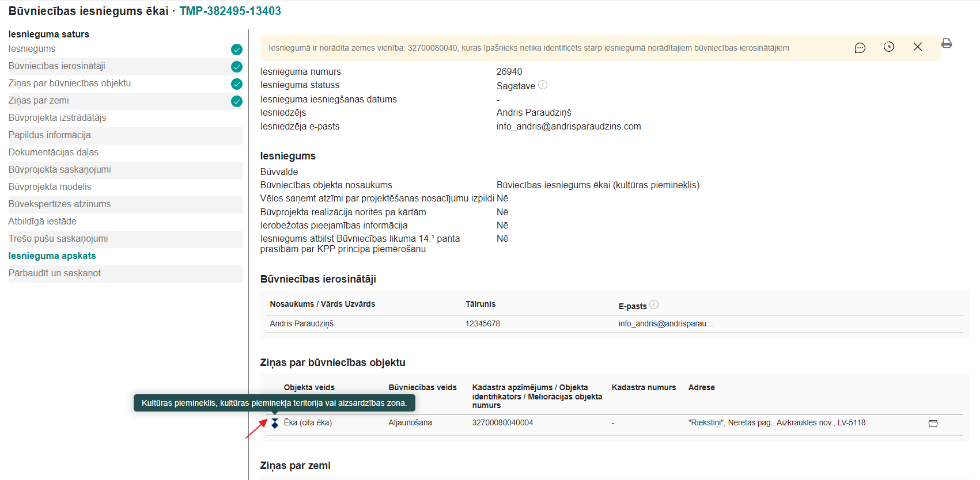This screenshot has height=480, width=980.
Task: Open Iesniegums section in sidebar
Action: point(32,49)
